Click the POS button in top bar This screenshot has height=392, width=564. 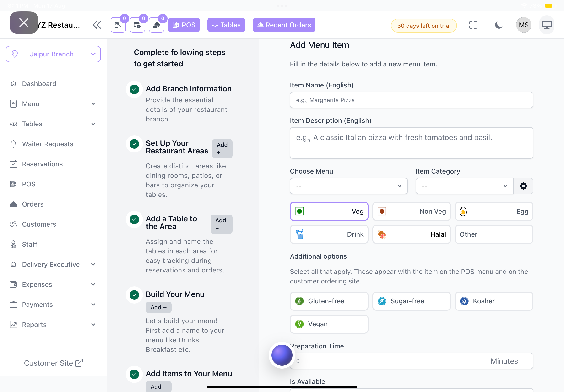tap(184, 25)
